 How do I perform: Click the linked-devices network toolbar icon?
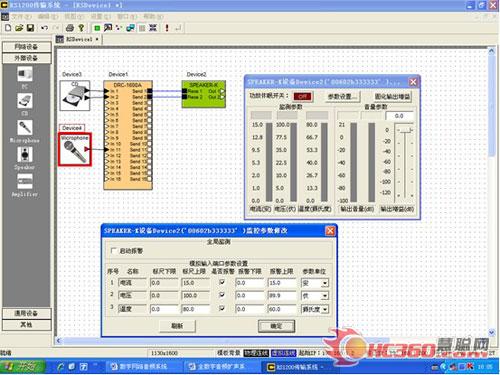coord(130,28)
